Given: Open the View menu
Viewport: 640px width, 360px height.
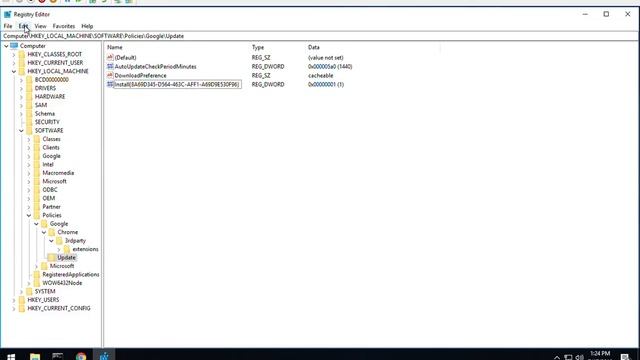Looking at the screenshot, I should 40,26.
